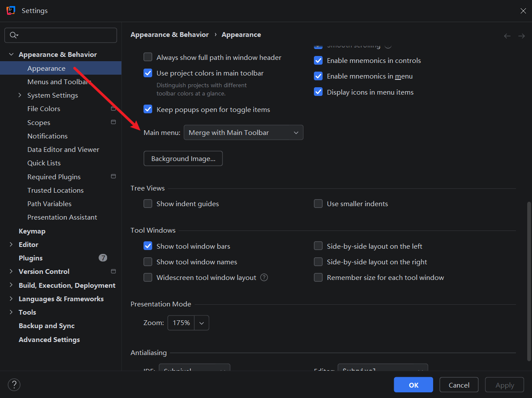Viewport: 532px width, 398px height.
Task: Click the search magnifier icon in Settings
Action: coord(14,35)
